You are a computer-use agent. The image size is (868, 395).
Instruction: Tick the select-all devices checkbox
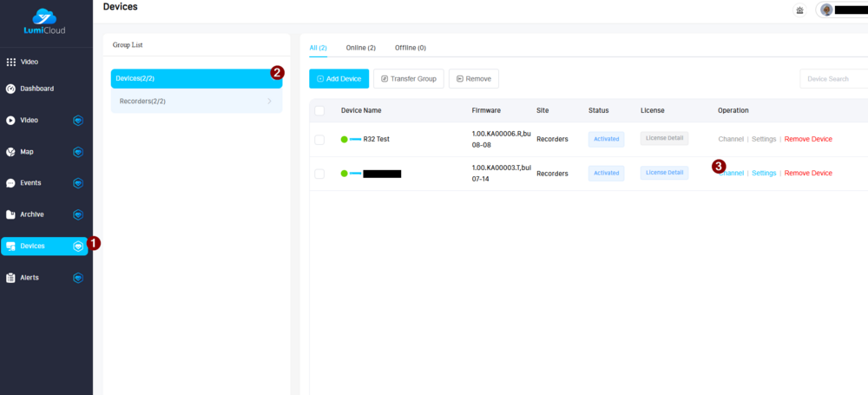point(319,110)
